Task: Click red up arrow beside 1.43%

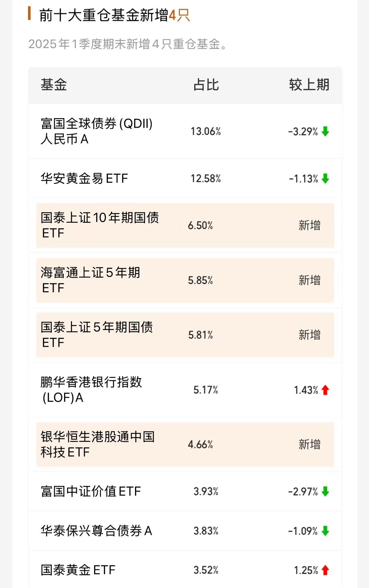Action: point(325,390)
